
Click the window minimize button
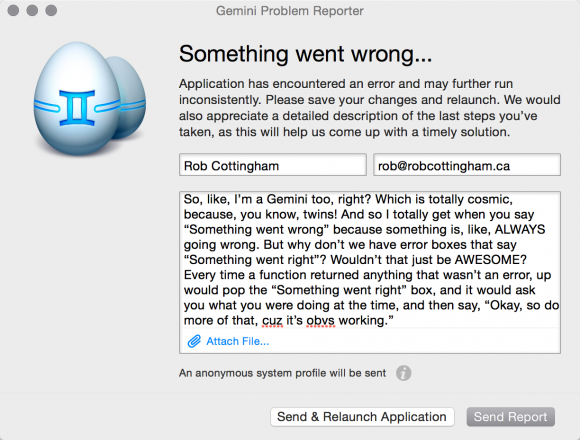coord(32,10)
